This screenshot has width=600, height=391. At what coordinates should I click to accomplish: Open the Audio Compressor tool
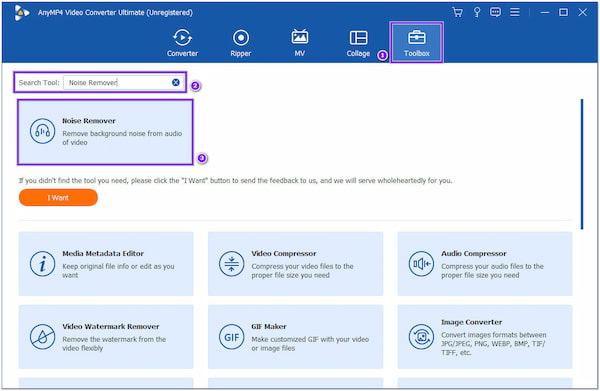(485, 264)
